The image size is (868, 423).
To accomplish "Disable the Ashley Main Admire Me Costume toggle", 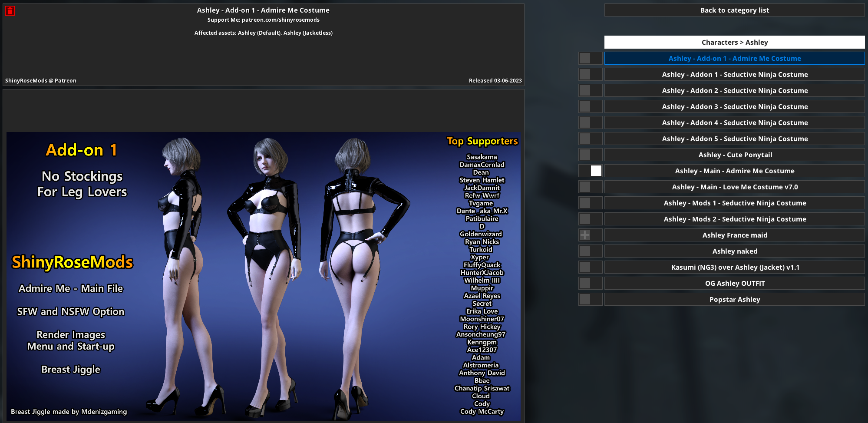I will click(x=591, y=171).
